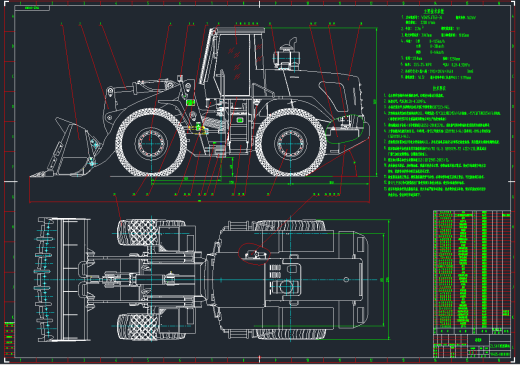Select the title block at bottom right

(x=472, y=346)
